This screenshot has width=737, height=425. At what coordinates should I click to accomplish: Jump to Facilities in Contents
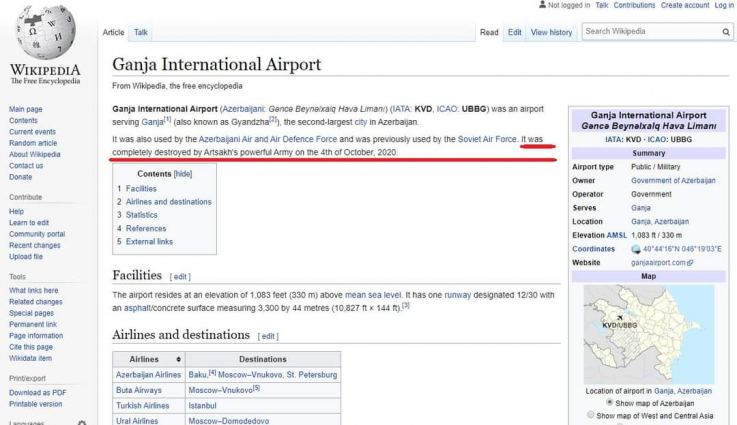tap(141, 189)
